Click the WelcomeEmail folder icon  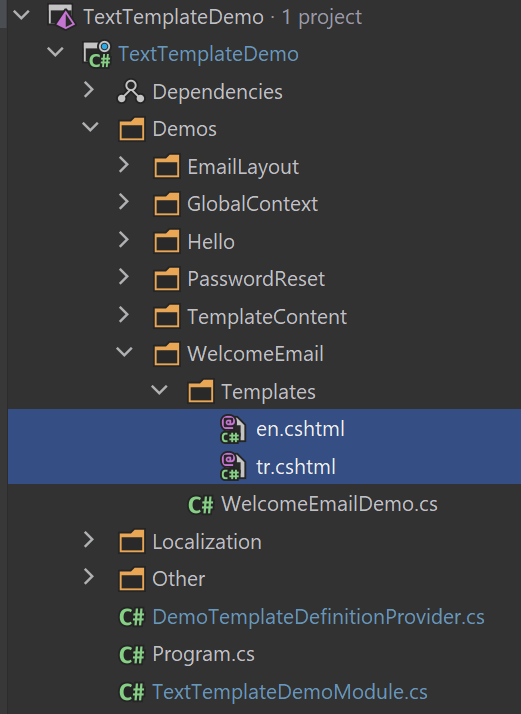[167, 354]
